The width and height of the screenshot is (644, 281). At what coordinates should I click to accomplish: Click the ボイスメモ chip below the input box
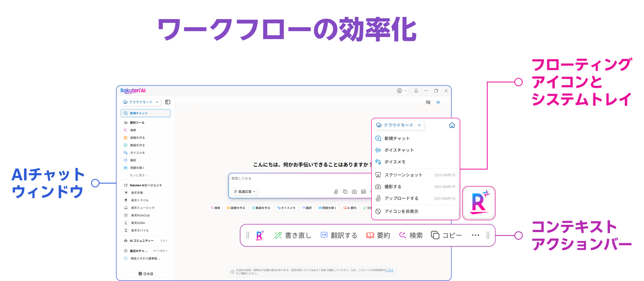tap(286, 208)
